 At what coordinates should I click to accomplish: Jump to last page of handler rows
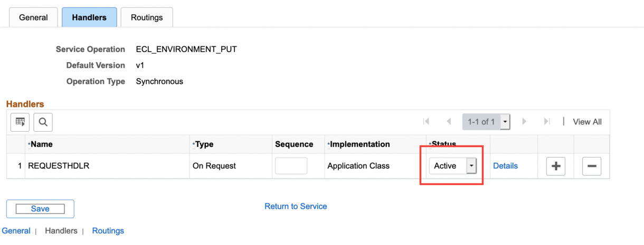pos(547,122)
